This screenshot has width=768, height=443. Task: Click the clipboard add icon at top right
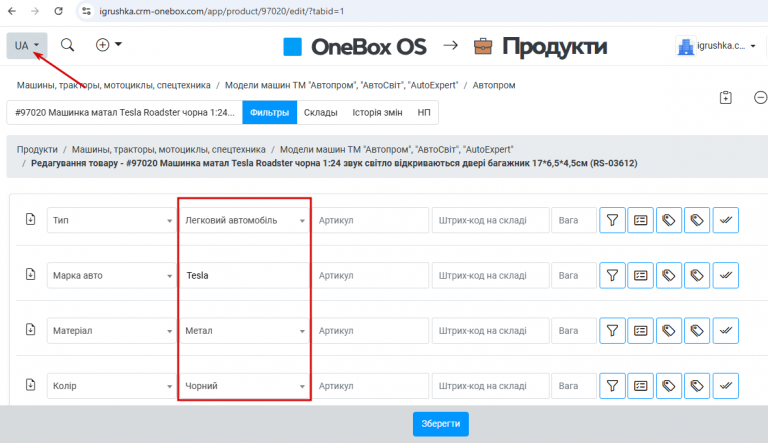[726, 98]
